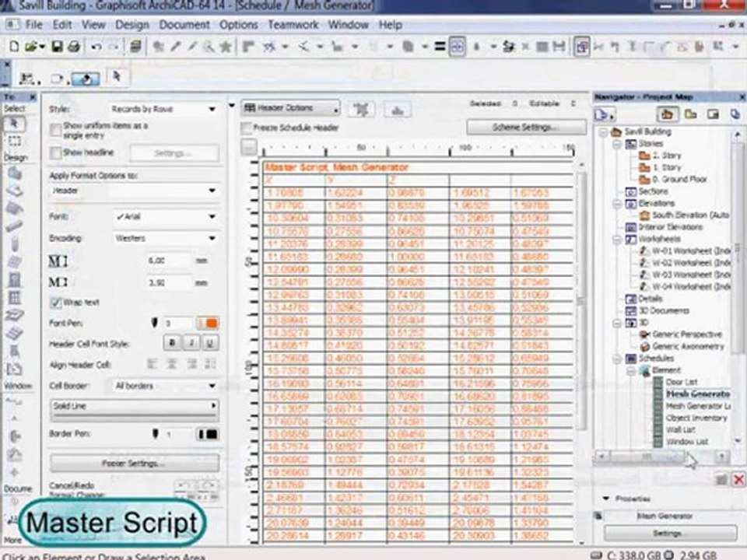Click the black Border Pen color swatch
This screenshot has height=560, width=747.
click(208, 434)
